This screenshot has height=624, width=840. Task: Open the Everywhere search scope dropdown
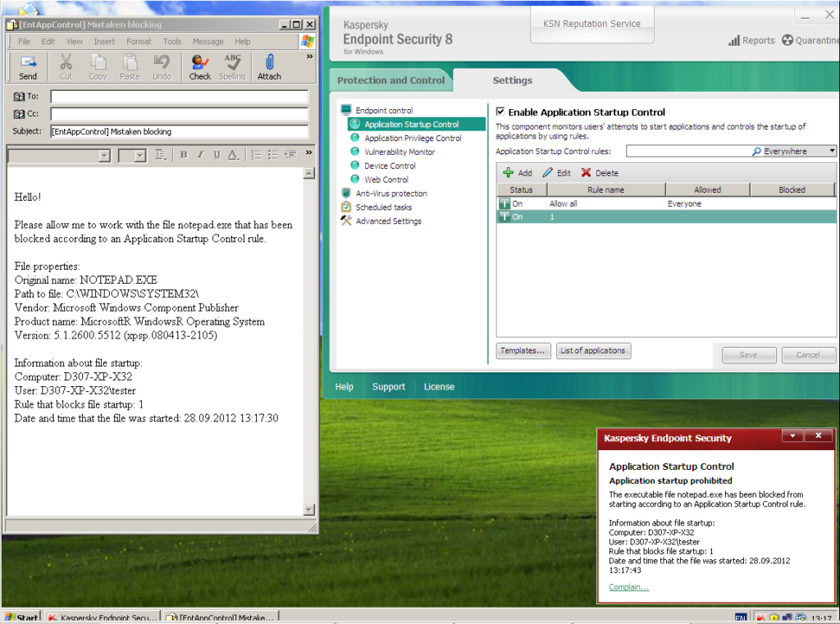pos(832,151)
